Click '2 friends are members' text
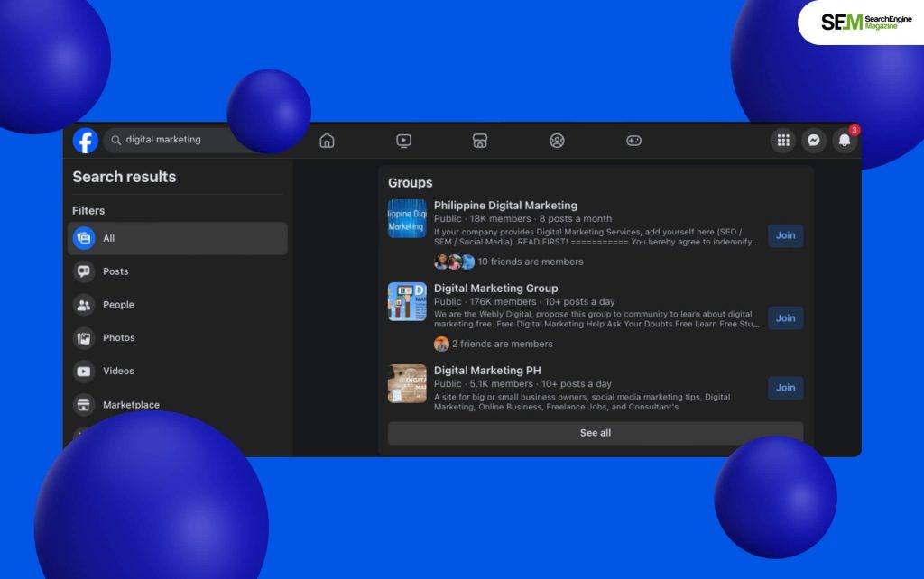This screenshot has width=924, height=579. click(502, 344)
